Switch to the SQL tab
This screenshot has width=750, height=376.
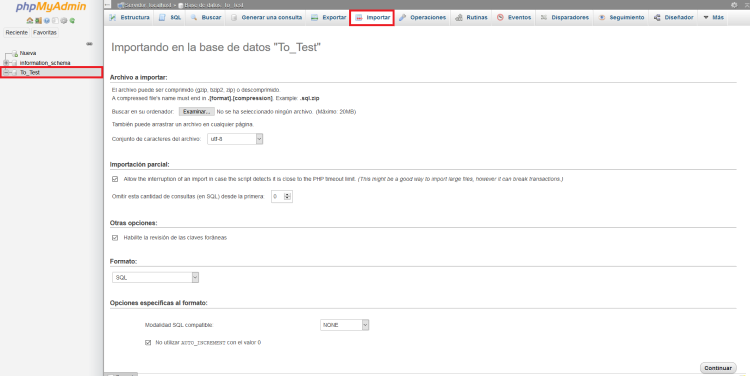(170, 17)
